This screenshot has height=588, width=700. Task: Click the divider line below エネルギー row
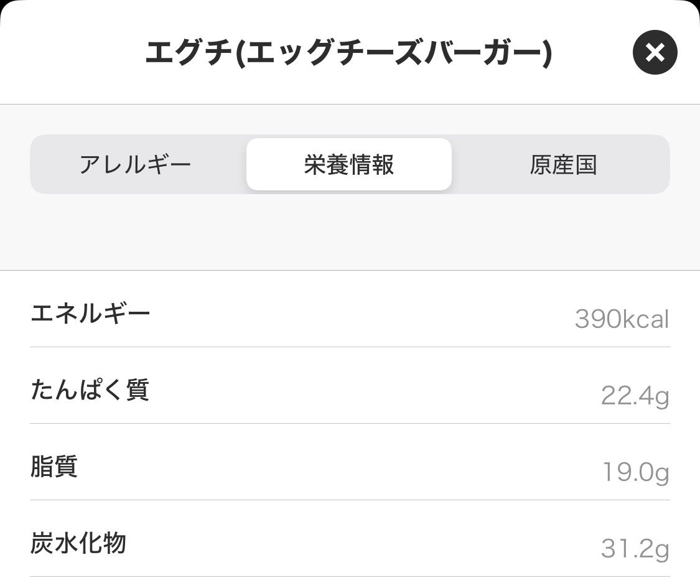(x=350, y=347)
